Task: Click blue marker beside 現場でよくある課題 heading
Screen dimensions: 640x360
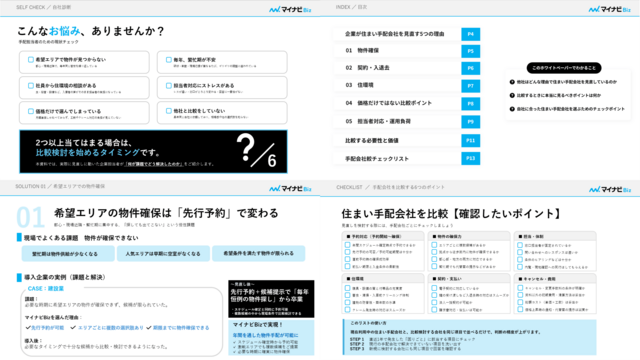Action: (19, 238)
